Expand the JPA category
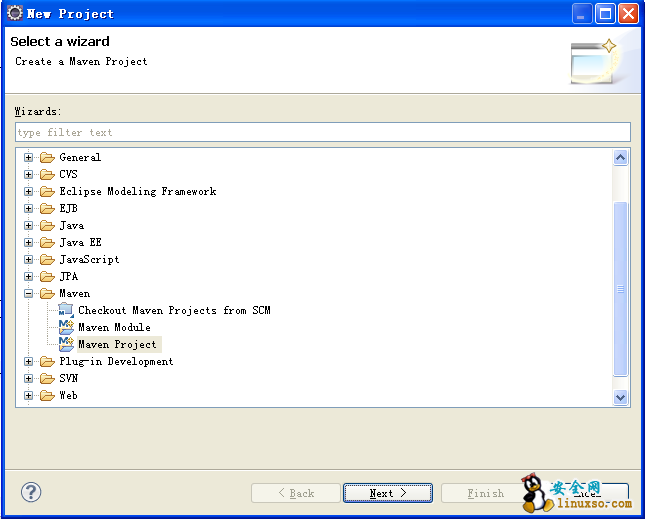This screenshot has height=519, width=645. pyautogui.click(x=29, y=277)
